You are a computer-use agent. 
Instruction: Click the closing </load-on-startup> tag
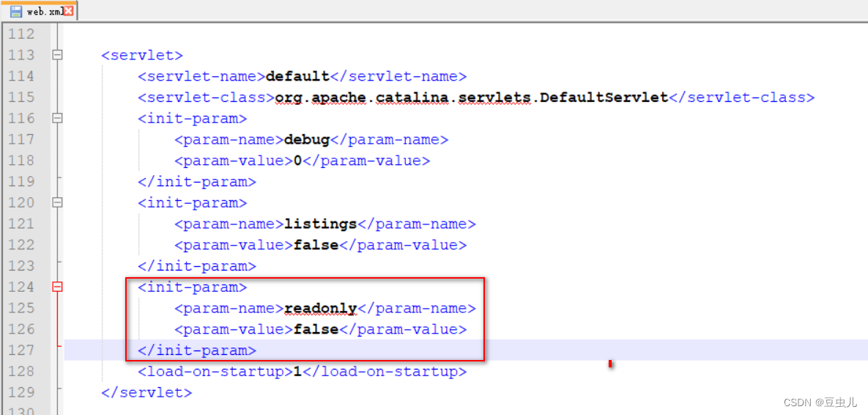click(x=384, y=371)
